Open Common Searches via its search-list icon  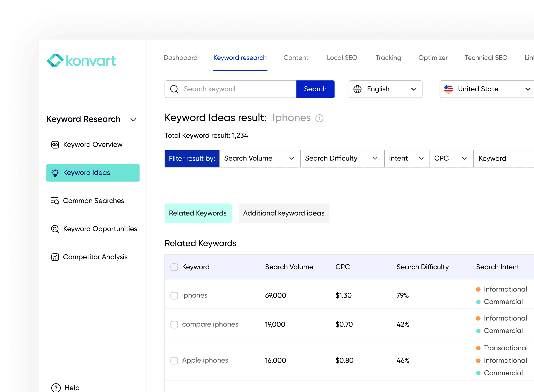55,201
